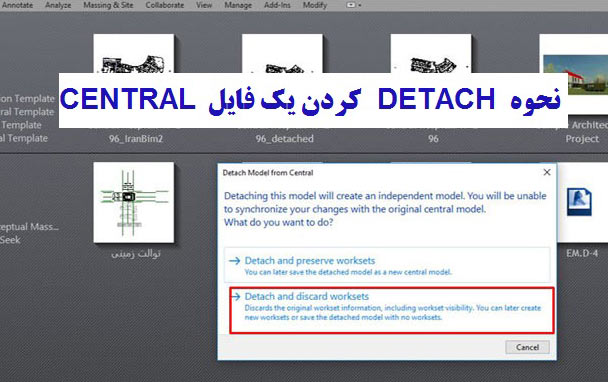This screenshot has height=382, width=608.
Task: Click the 96_IranBim2 file name label
Action: [x=136, y=139]
